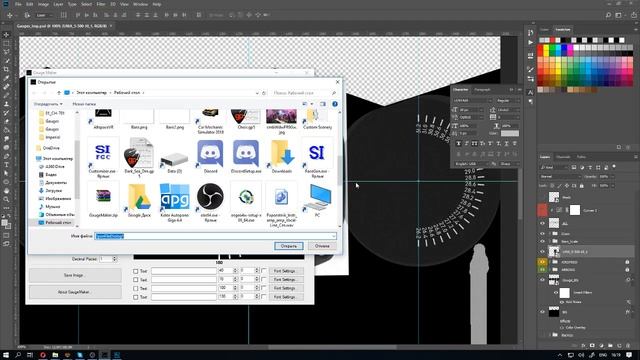Open the File menu
The width and height of the screenshot is (640, 360).
18,4
